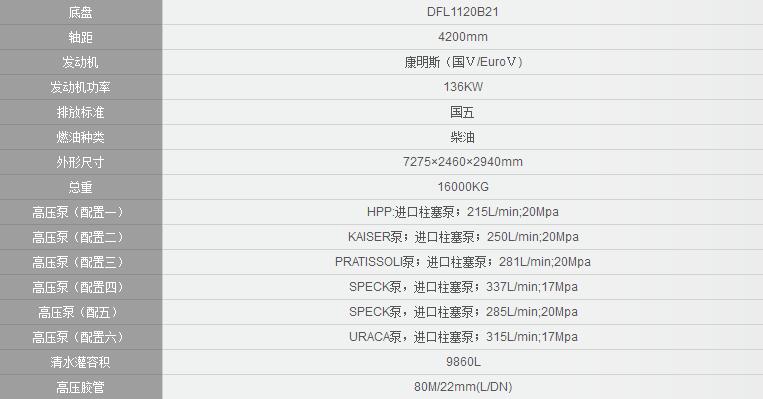Click the 136KW engine power value

pyautogui.click(x=463, y=87)
